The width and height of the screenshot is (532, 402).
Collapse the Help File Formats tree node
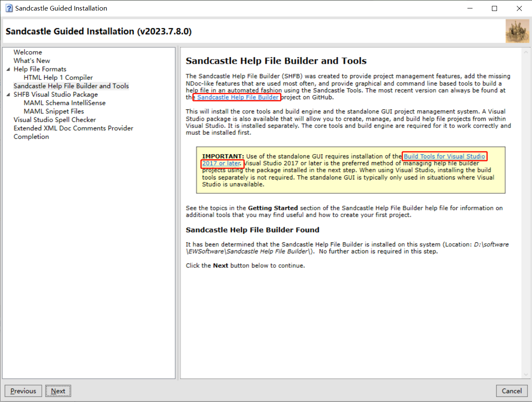pos(9,69)
